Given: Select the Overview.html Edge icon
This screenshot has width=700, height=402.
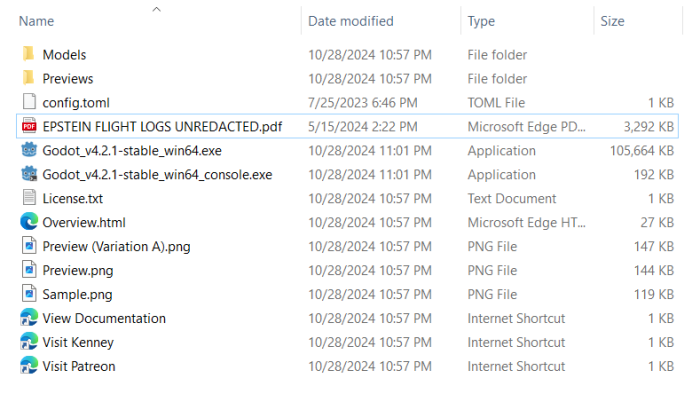Looking at the screenshot, I should [28, 223].
